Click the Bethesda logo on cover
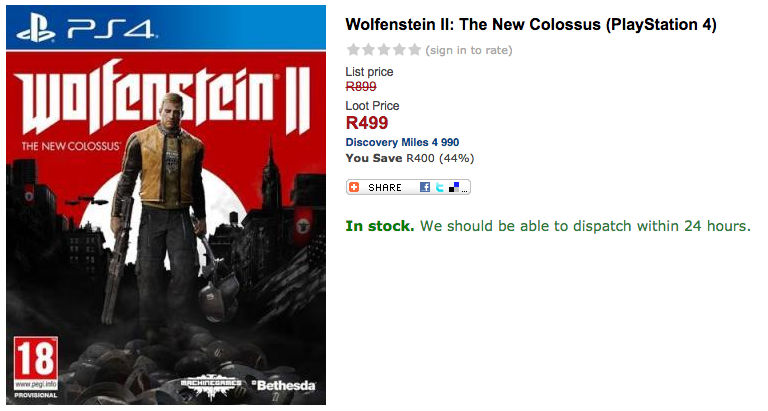This screenshot has height=411, width=768. point(283,385)
